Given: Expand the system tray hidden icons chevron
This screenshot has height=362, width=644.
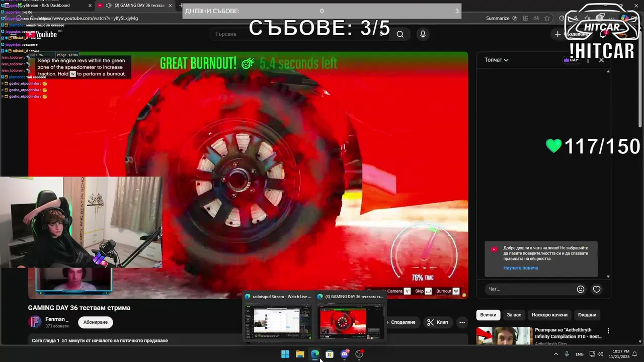Looking at the screenshot, I should coord(556,354).
